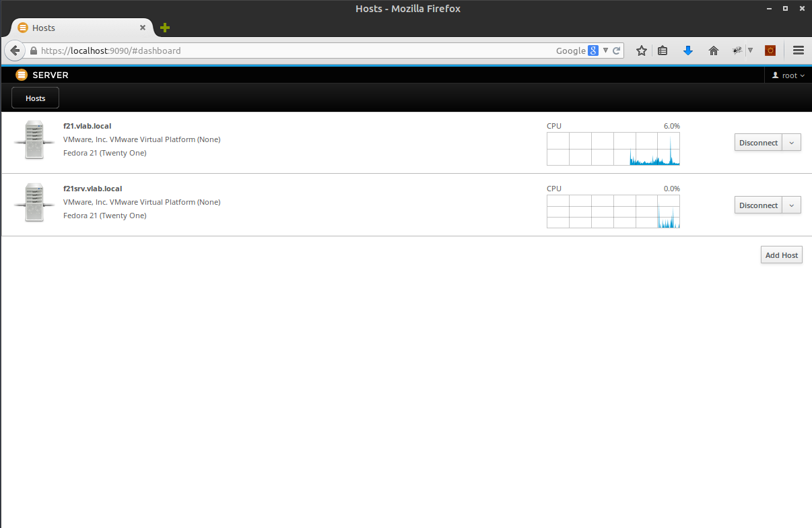Open the f21.vlab.local host link
The image size is (812, 528).
point(88,126)
